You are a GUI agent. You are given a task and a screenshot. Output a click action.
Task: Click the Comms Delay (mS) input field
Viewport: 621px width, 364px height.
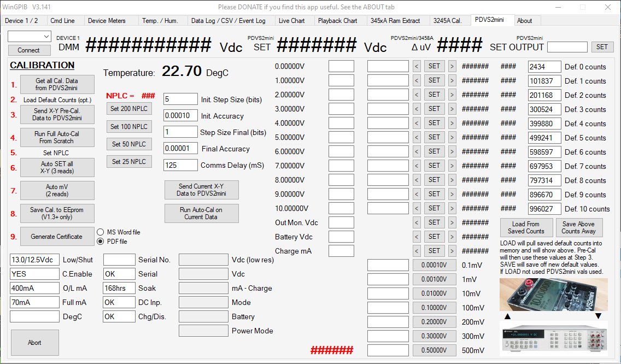point(180,165)
